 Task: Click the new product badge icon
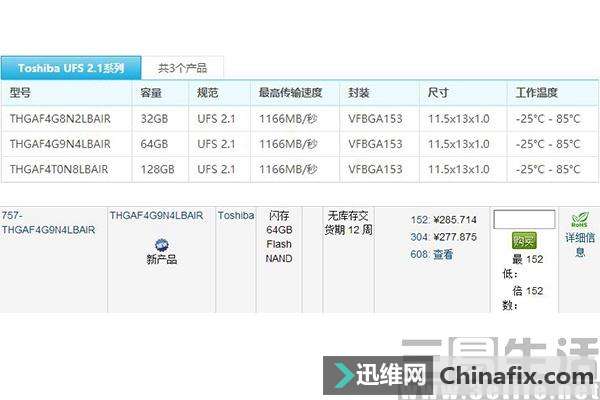click(162, 245)
